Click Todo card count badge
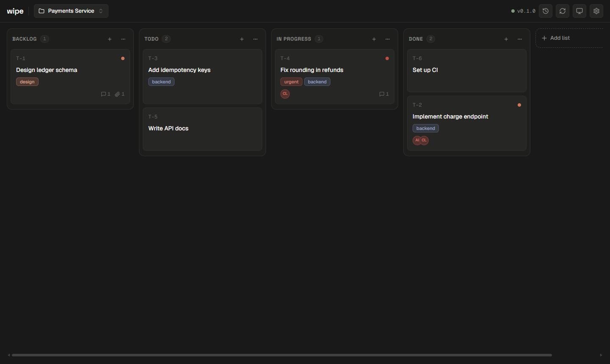The height and width of the screenshot is (364, 610). pos(166,39)
